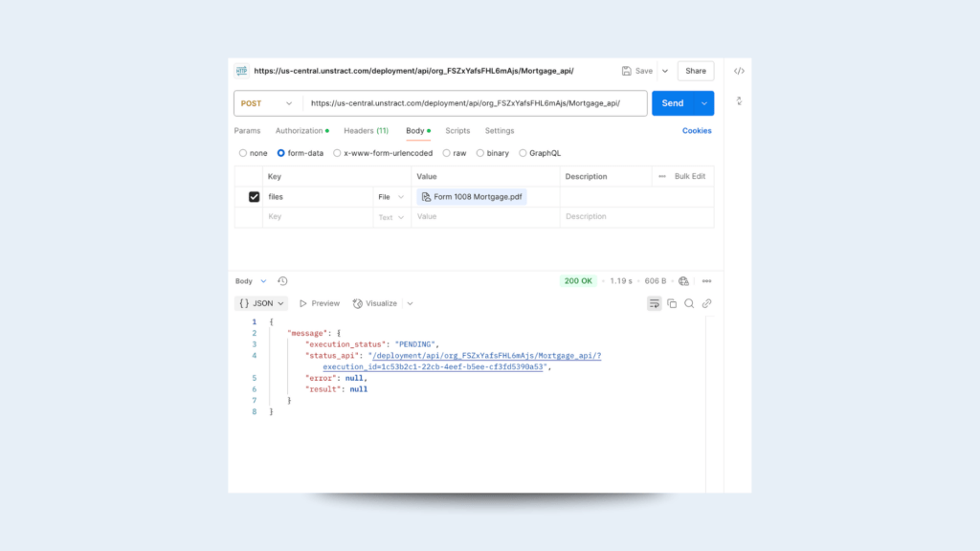Uncheck the files row checkbox

(x=254, y=197)
